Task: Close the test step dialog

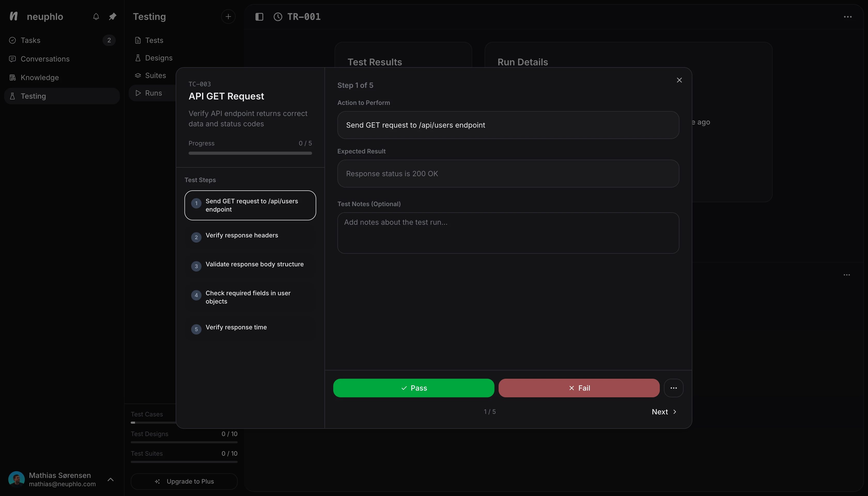Action: [679, 80]
